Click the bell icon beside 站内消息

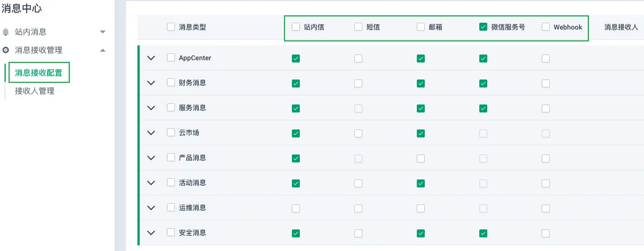(5, 32)
